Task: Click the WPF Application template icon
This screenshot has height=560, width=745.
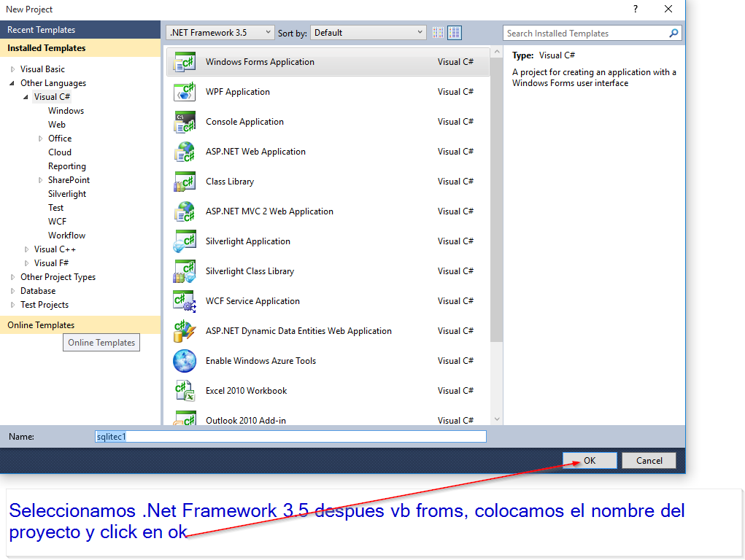Action: pyautogui.click(x=185, y=92)
